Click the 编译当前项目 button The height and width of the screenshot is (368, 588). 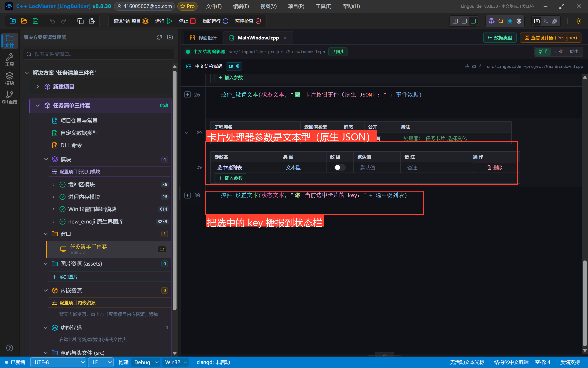click(131, 21)
